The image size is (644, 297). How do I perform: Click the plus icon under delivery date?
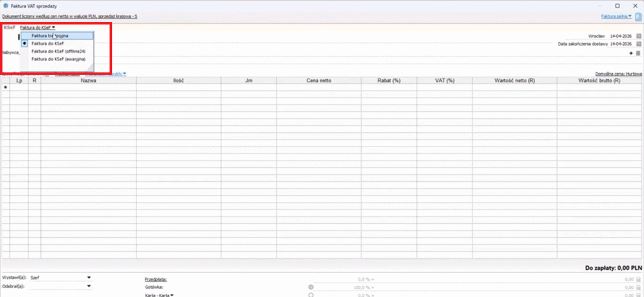(x=631, y=53)
